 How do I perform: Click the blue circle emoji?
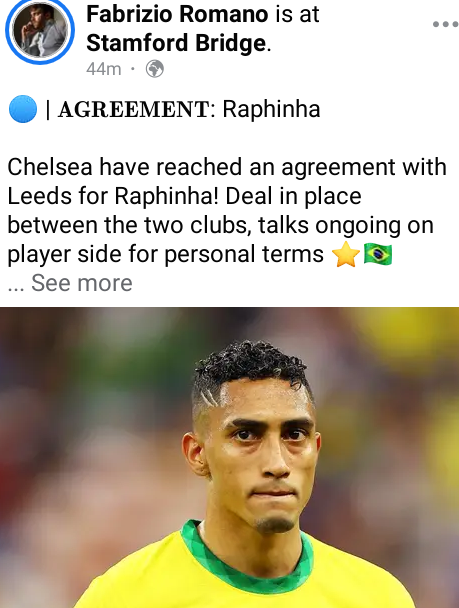[23, 109]
